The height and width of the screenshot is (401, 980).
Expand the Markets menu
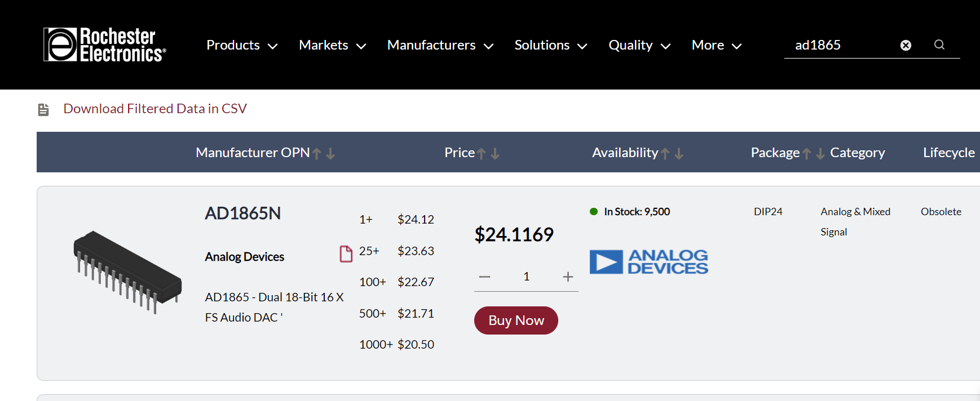coord(333,45)
